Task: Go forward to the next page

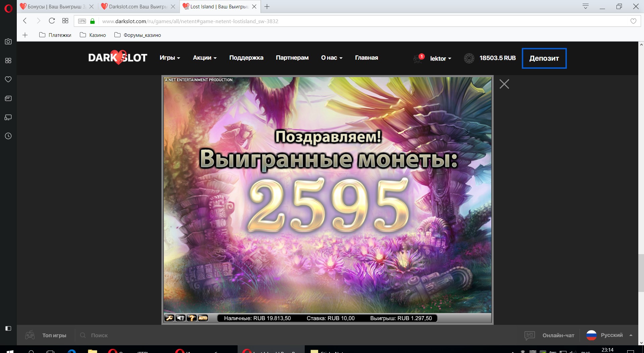Action: click(x=38, y=21)
